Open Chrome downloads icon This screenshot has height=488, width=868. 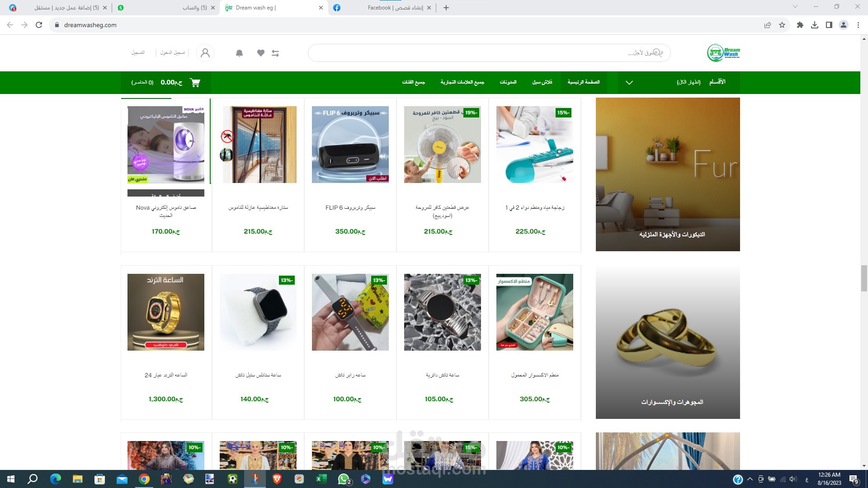pos(815,25)
